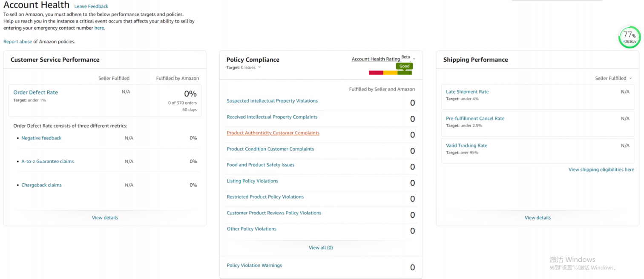View details in Shipping Performance panel
The height and width of the screenshot is (279, 644).
[x=538, y=218]
